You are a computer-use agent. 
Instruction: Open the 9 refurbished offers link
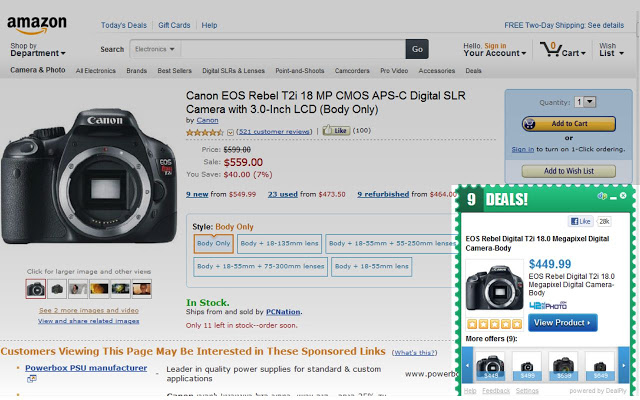click(x=383, y=194)
